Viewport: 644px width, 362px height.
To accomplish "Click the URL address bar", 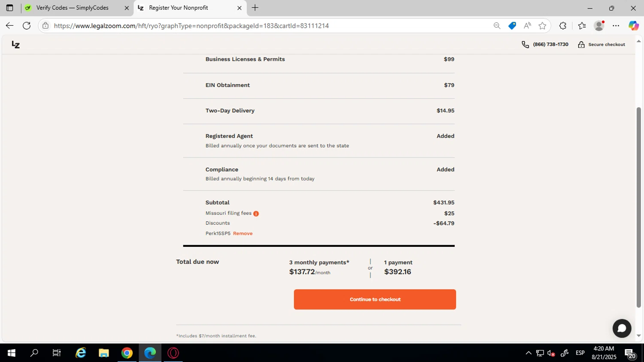I will 270,26.
